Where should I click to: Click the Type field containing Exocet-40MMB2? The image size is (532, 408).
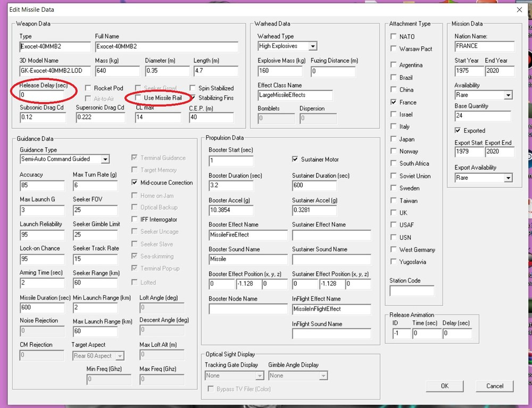[55, 46]
